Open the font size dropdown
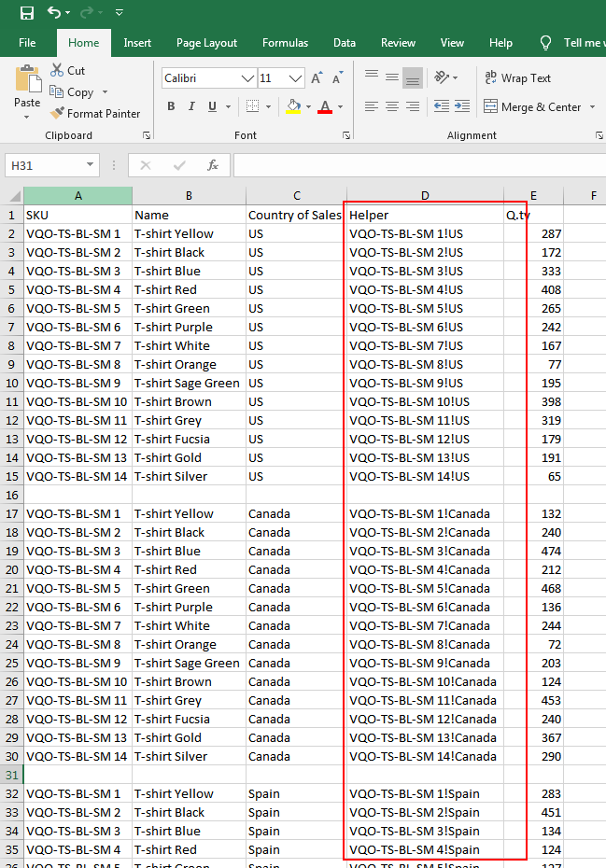606x868 pixels. tap(296, 78)
